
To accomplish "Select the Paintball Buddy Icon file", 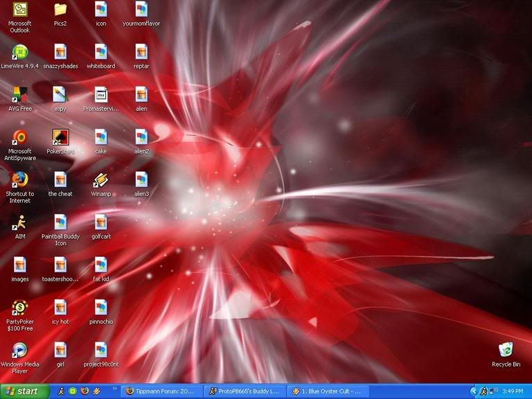I will coord(60,223).
